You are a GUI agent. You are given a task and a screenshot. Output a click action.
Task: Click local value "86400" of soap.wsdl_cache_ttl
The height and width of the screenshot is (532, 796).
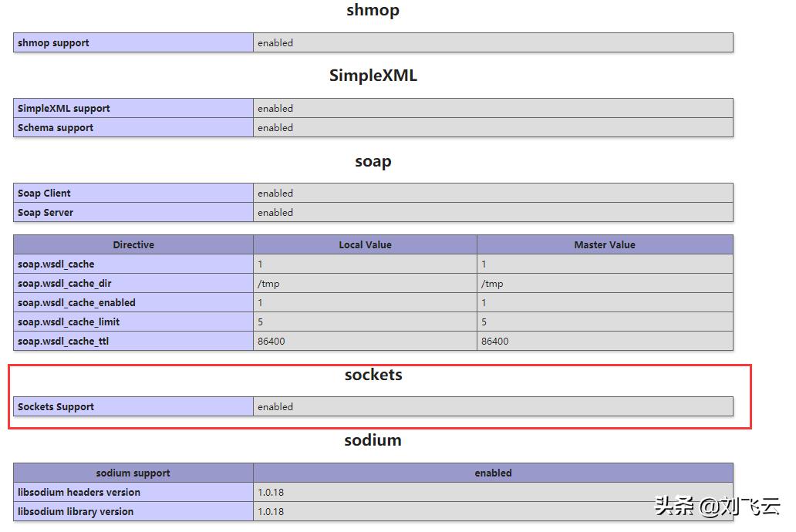point(271,341)
